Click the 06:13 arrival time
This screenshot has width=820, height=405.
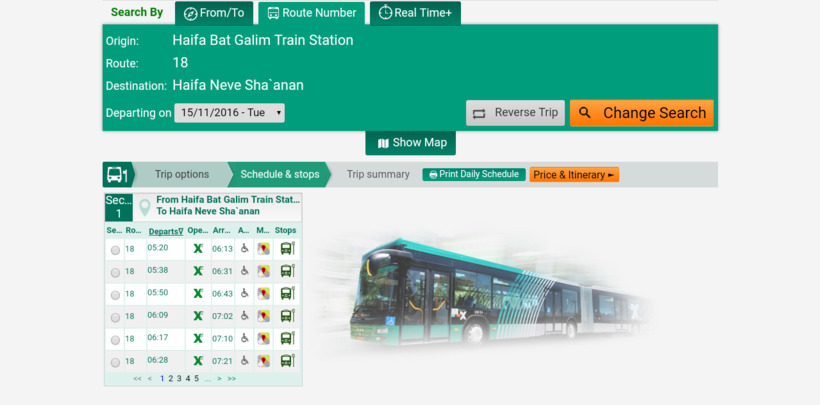(222, 249)
